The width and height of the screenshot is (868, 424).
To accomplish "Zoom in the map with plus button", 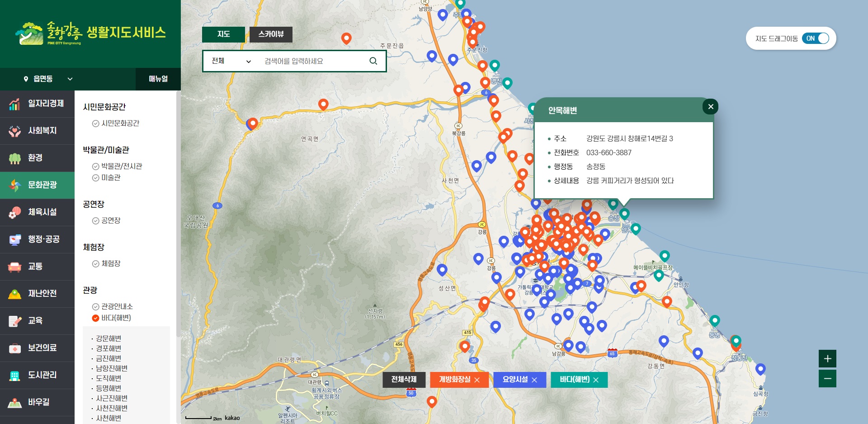I will click(827, 359).
